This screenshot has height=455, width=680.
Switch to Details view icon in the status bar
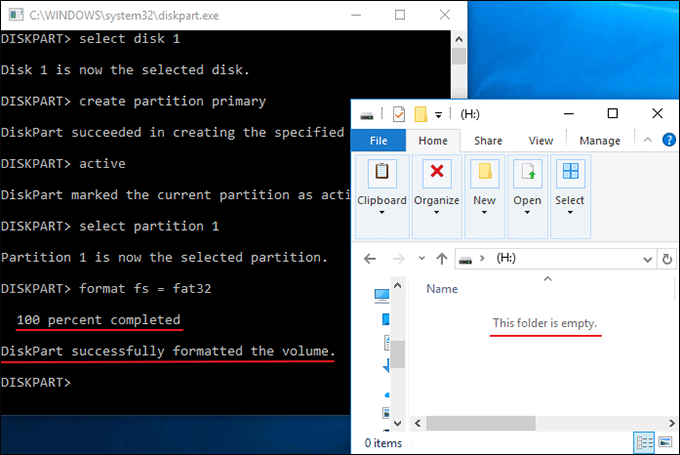[x=644, y=442]
